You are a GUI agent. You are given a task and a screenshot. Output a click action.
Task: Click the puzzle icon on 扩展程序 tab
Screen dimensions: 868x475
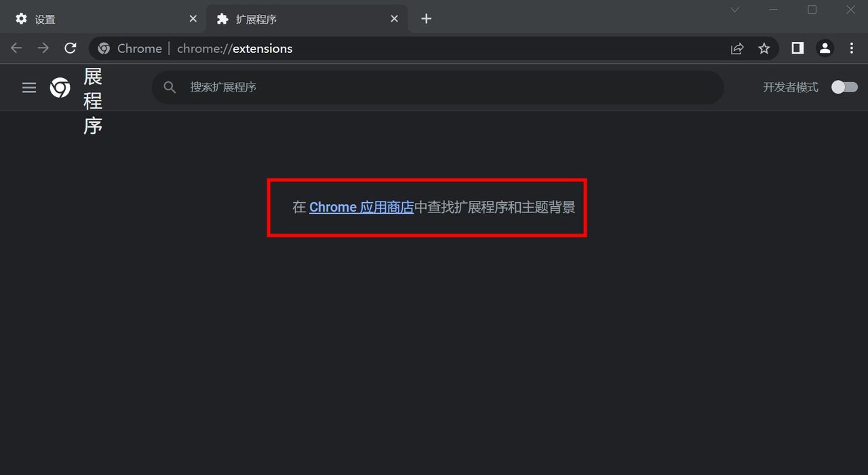[222, 19]
